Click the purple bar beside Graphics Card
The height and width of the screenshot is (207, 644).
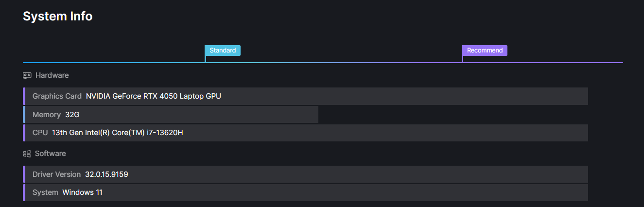click(x=24, y=96)
